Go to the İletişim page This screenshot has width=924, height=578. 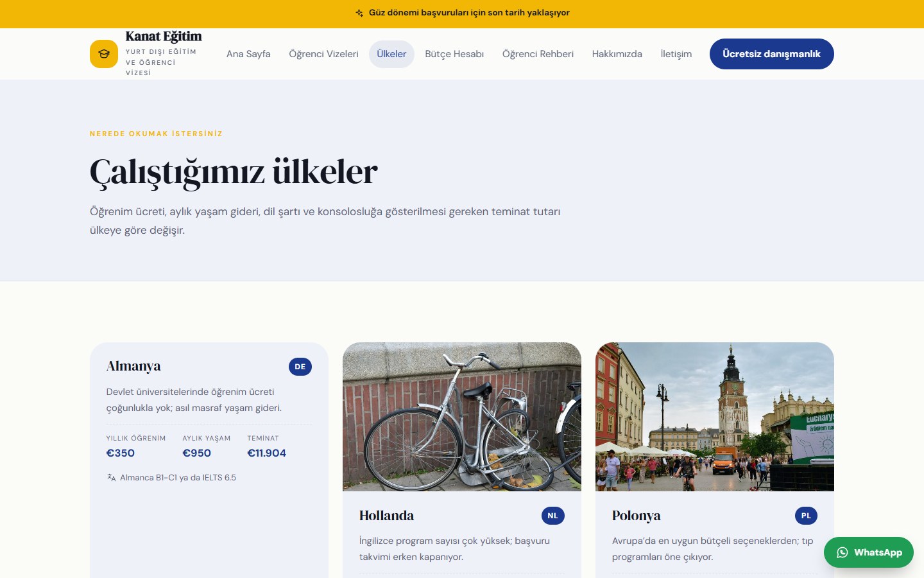[676, 54]
